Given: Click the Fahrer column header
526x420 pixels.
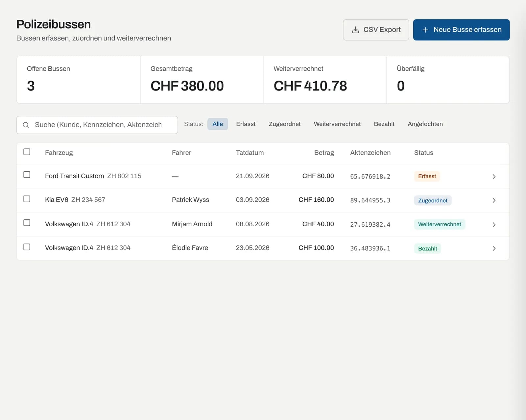Looking at the screenshot, I should pyautogui.click(x=181, y=153).
